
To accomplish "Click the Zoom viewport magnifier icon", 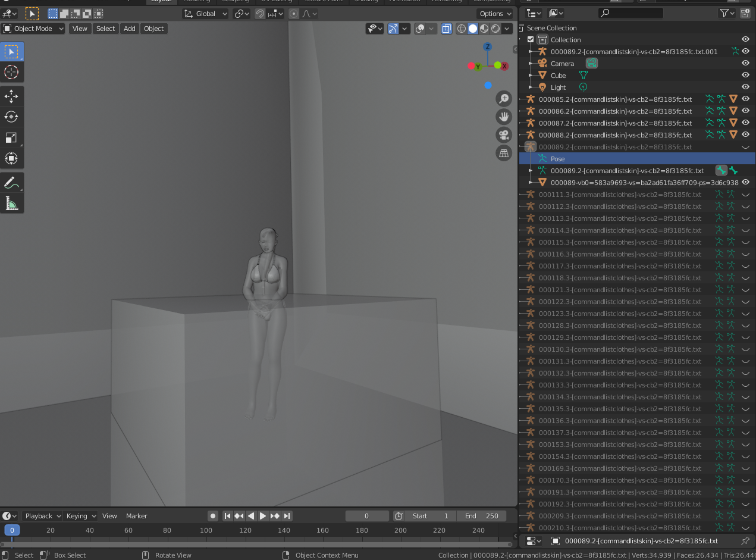I will click(x=504, y=99).
